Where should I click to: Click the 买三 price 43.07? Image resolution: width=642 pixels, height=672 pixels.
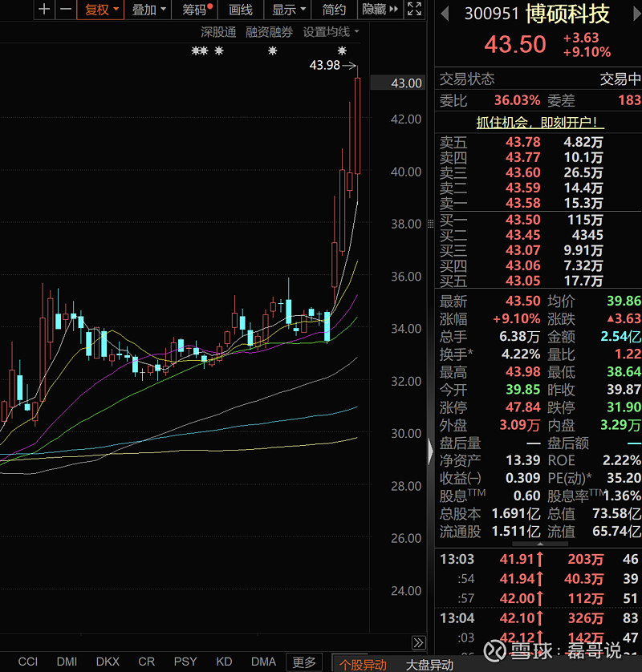522,250
